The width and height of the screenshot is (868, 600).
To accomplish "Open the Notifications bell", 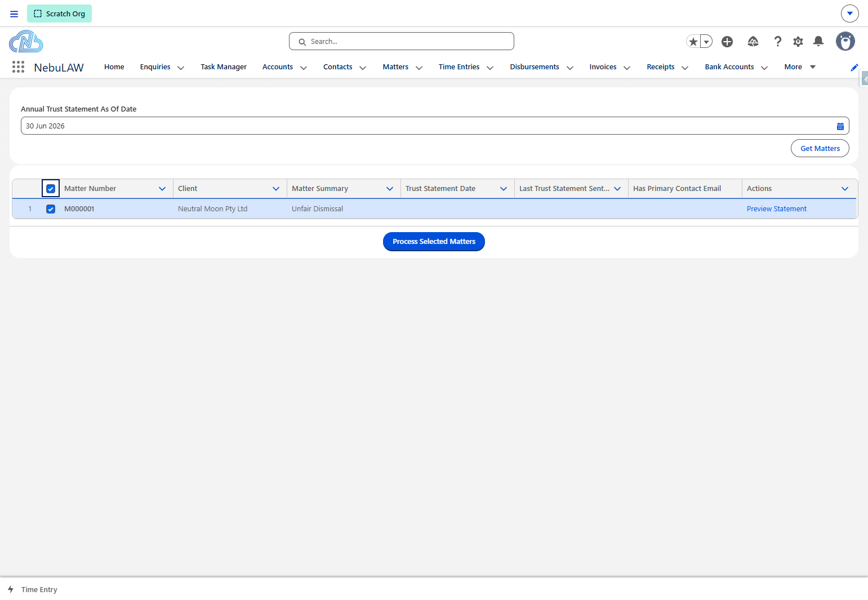I will (818, 41).
